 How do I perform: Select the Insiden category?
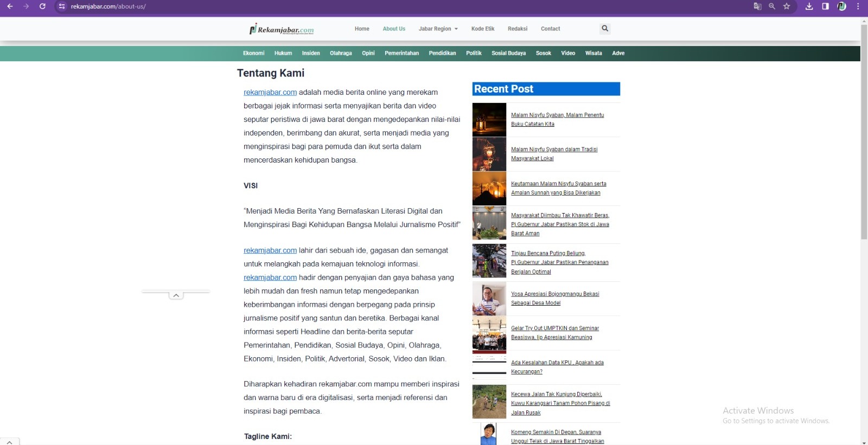[x=311, y=53]
